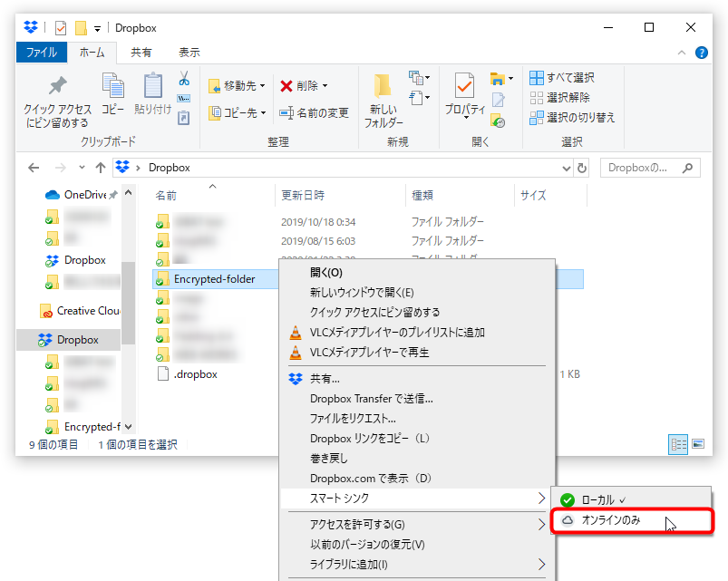The width and height of the screenshot is (728, 581).
Task: Expand the address bar history dropdown
Action: (x=567, y=168)
